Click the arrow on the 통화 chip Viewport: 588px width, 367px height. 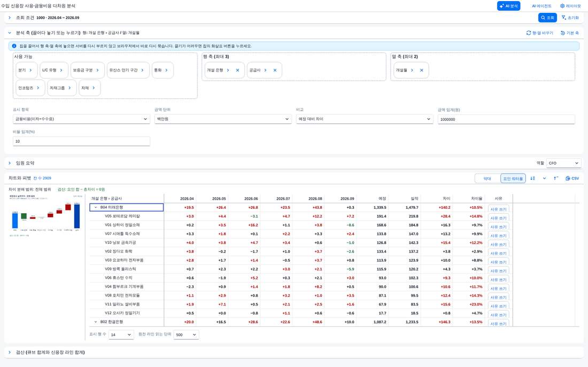[x=166, y=70]
